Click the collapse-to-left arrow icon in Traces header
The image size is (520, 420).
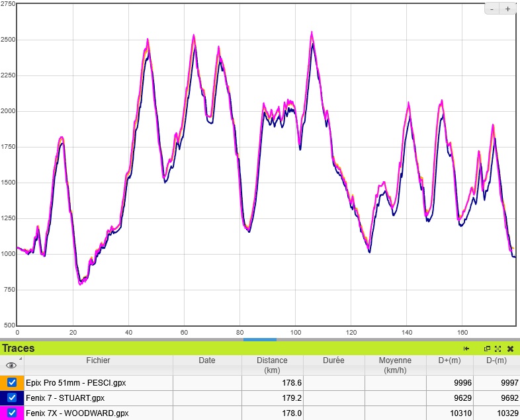466,349
